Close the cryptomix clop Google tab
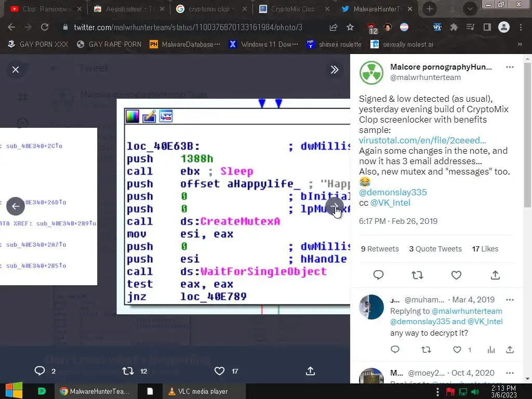The image size is (532, 399). 244,9
